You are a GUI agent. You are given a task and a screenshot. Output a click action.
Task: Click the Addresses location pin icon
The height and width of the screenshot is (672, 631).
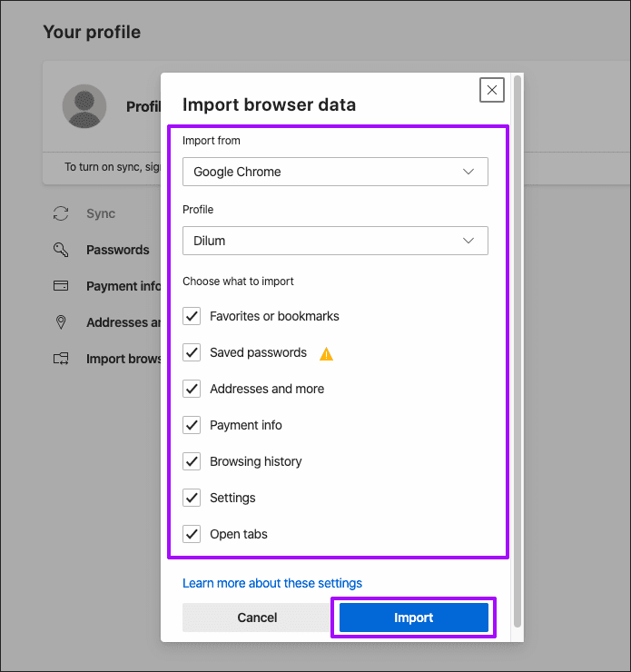point(62,322)
